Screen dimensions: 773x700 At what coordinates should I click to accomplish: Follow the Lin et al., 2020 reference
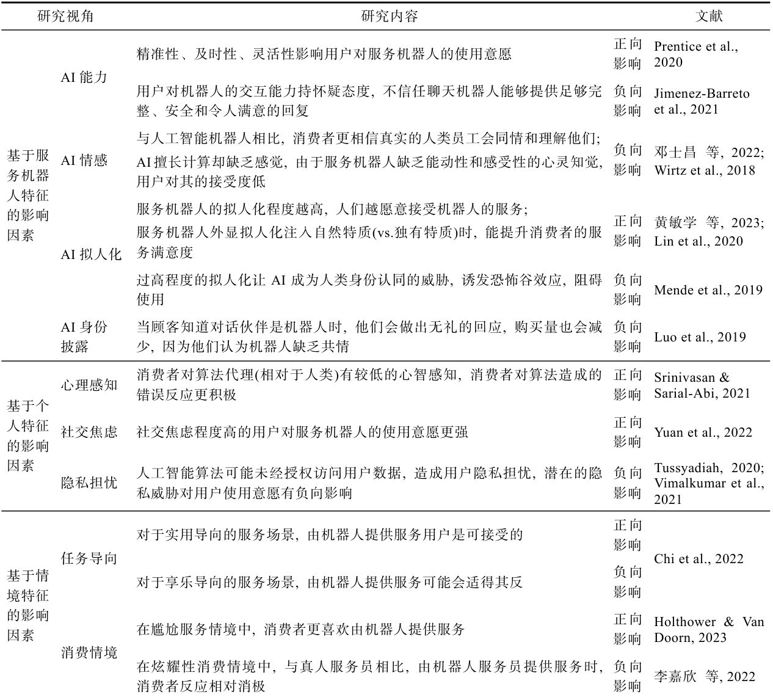point(698,241)
